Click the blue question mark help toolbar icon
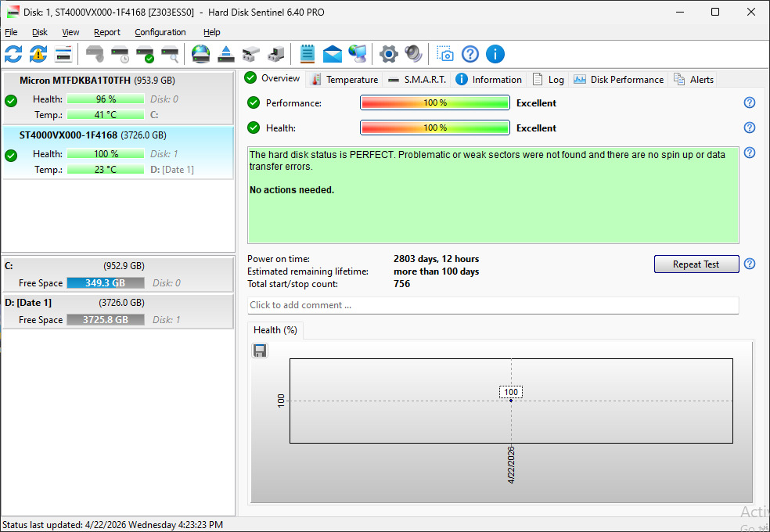The width and height of the screenshot is (770, 532). pyautogui.click(x=470, y=54)
